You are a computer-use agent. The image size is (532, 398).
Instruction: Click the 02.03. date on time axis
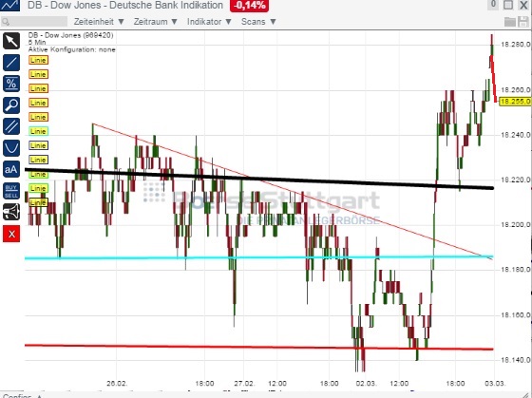pyautogui.click(x=366, y=384)
